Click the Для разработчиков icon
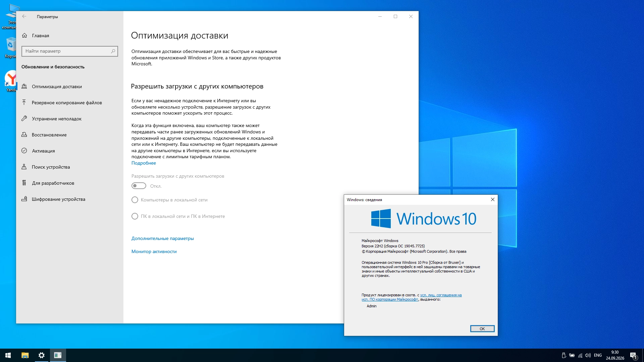This screenshot has height=362, width=644. click(x=24, y=183)
